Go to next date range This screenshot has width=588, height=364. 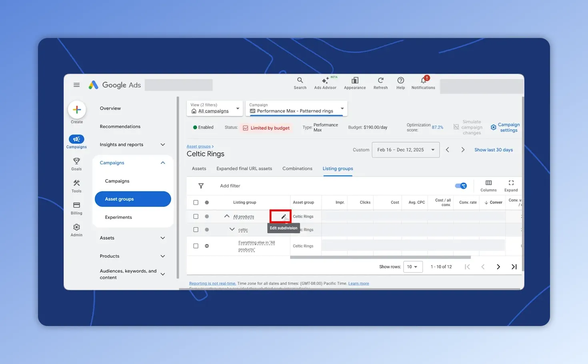click(463, 150)
